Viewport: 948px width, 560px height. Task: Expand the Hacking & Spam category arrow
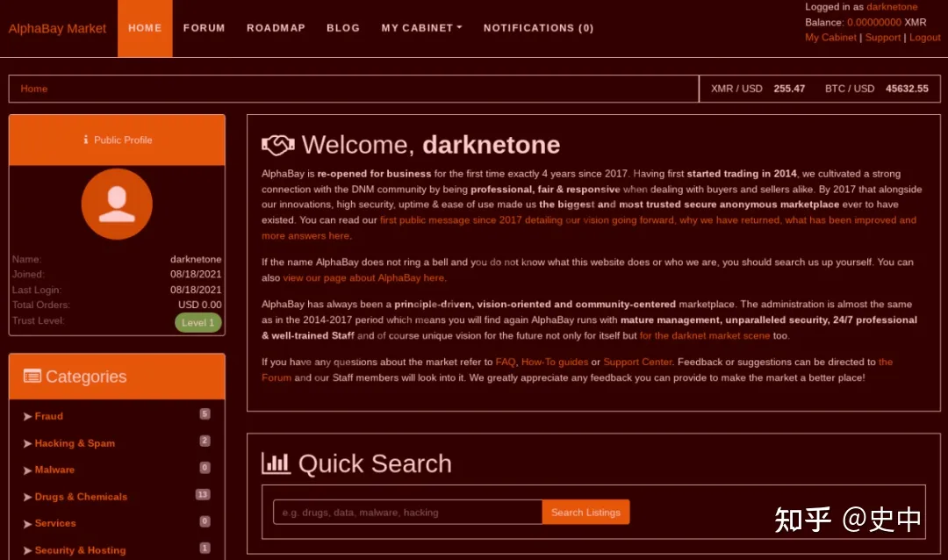point(27,444)
